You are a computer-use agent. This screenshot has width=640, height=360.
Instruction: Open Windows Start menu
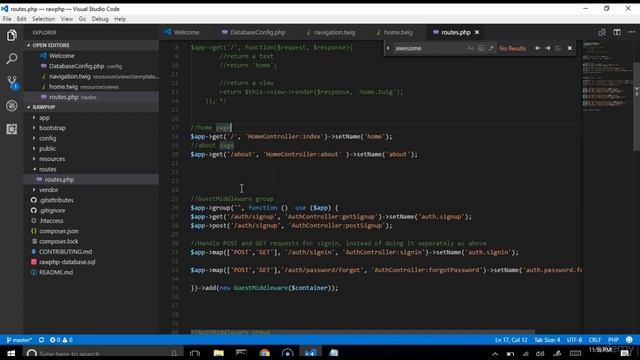(x=11, y=353)
